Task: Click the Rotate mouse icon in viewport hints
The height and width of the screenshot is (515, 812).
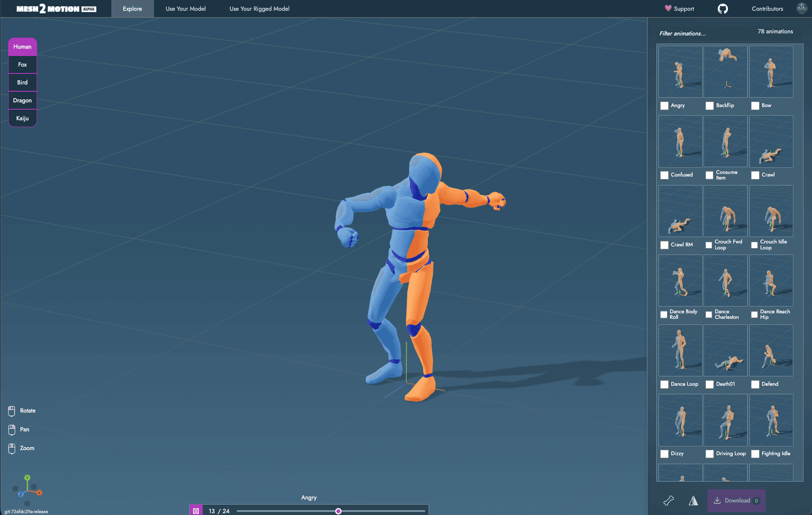Action: click(x=11, y=410)
